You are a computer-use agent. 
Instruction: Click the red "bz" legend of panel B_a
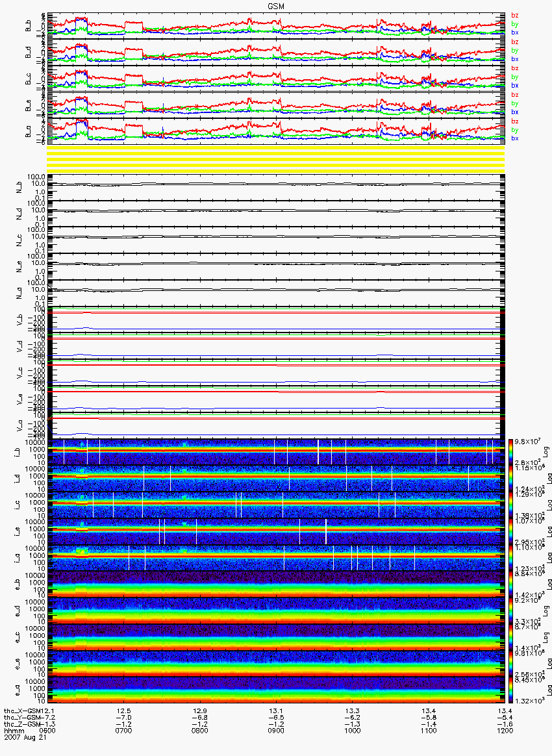pos(515,121)
